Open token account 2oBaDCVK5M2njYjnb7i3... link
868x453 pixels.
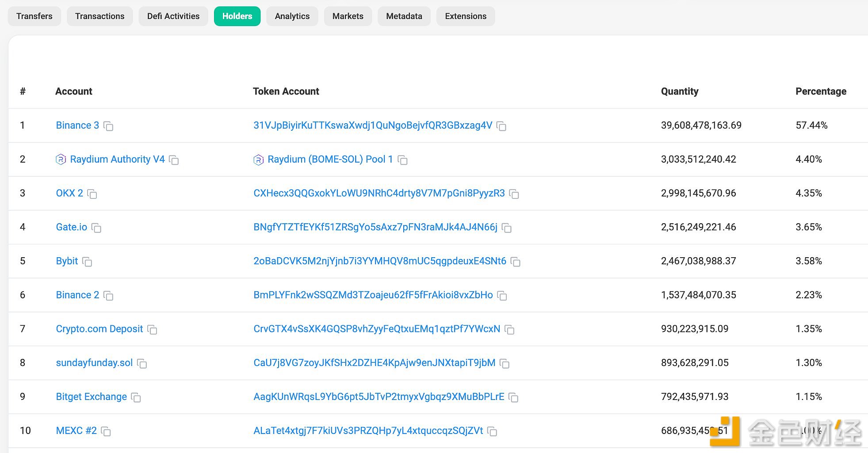[380, 261]
